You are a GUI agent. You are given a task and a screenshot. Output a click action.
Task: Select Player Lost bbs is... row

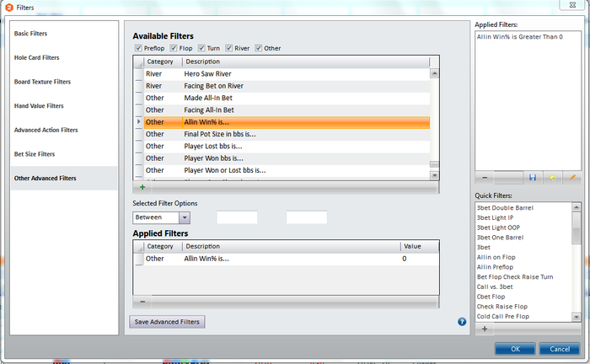coord(287,147)
